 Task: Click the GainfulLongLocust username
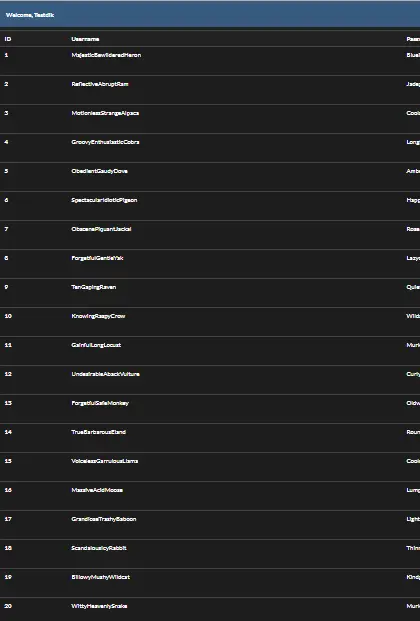coord(96,345)
